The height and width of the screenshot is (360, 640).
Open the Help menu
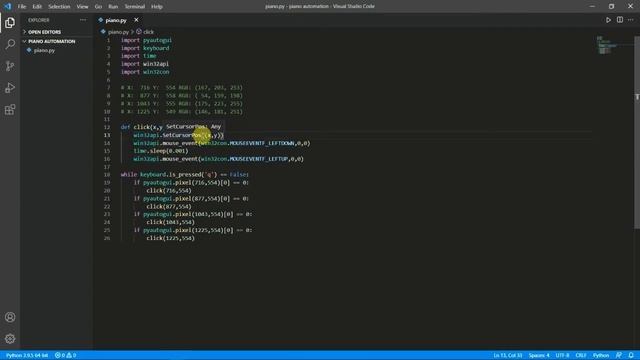pos(157,7)
